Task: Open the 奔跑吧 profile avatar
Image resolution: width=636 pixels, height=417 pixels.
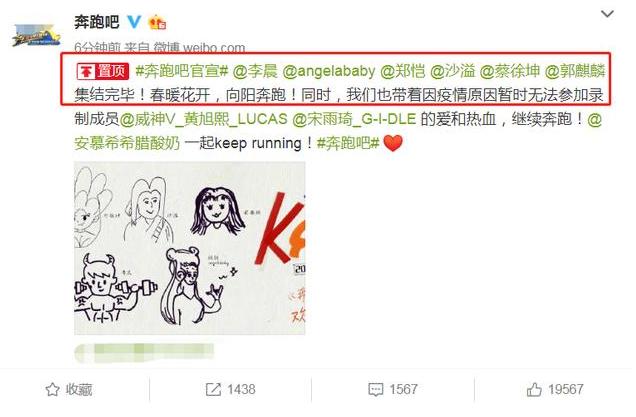Action: [x=37, y=35]
